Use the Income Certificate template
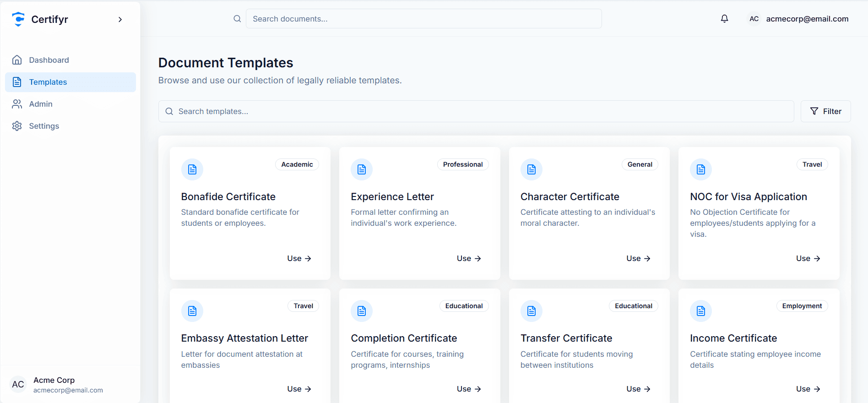The image size is (868, 403). (x=808, y=389)
